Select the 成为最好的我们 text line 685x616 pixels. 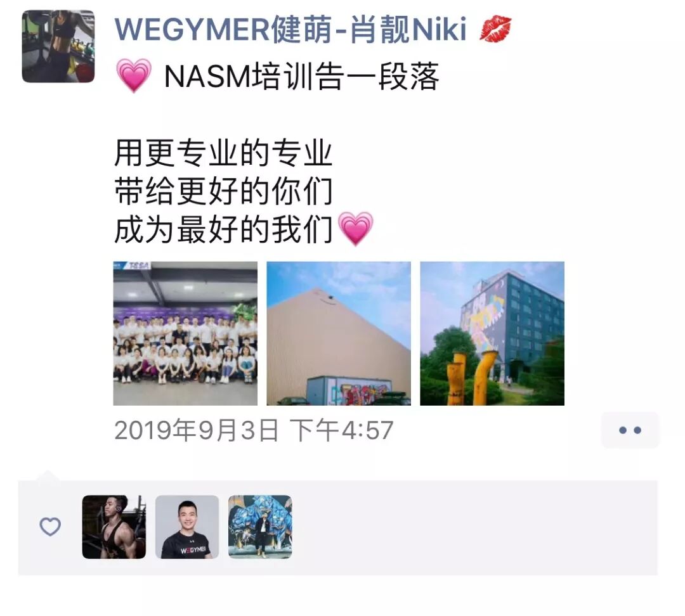click(x=223, y=229)
